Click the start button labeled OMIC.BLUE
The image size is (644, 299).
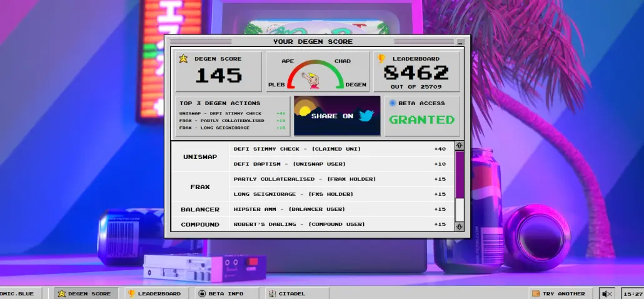click(21, 293)
